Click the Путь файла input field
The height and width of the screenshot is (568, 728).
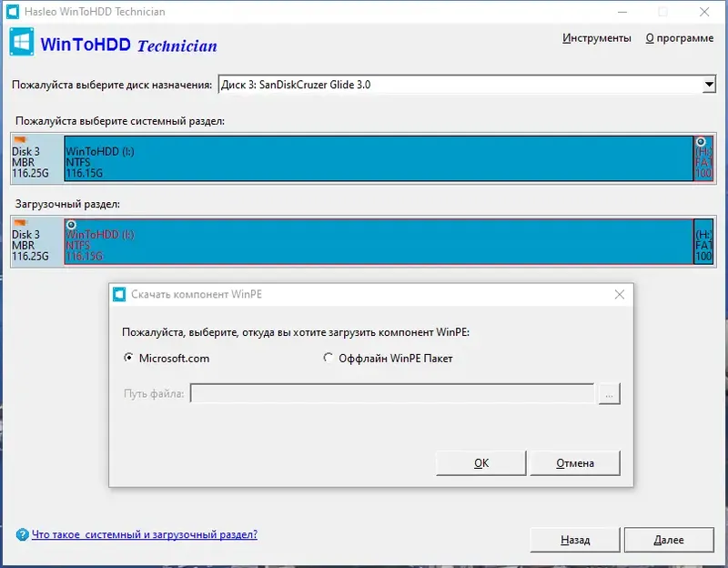tap(392, 394)
